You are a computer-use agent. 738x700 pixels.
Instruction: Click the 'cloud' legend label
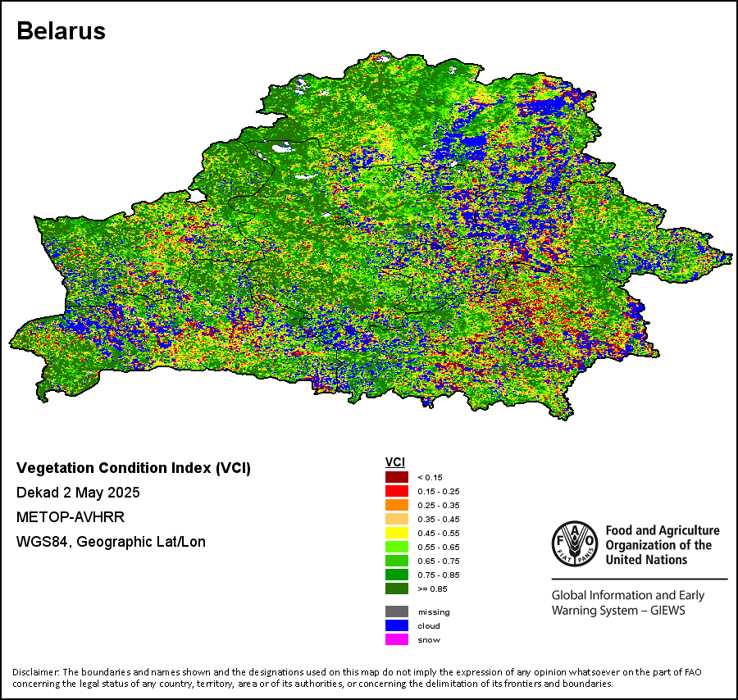(429, 626)
